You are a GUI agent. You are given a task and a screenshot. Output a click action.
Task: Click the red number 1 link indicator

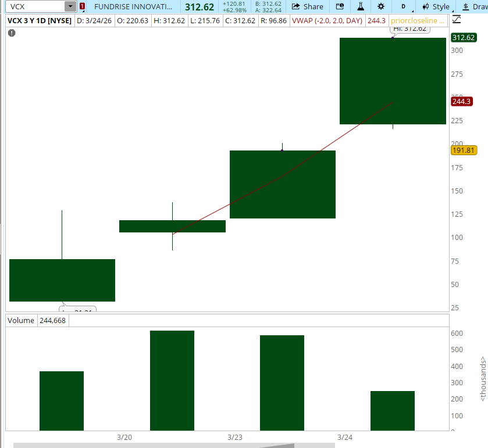tap(82, 6)
